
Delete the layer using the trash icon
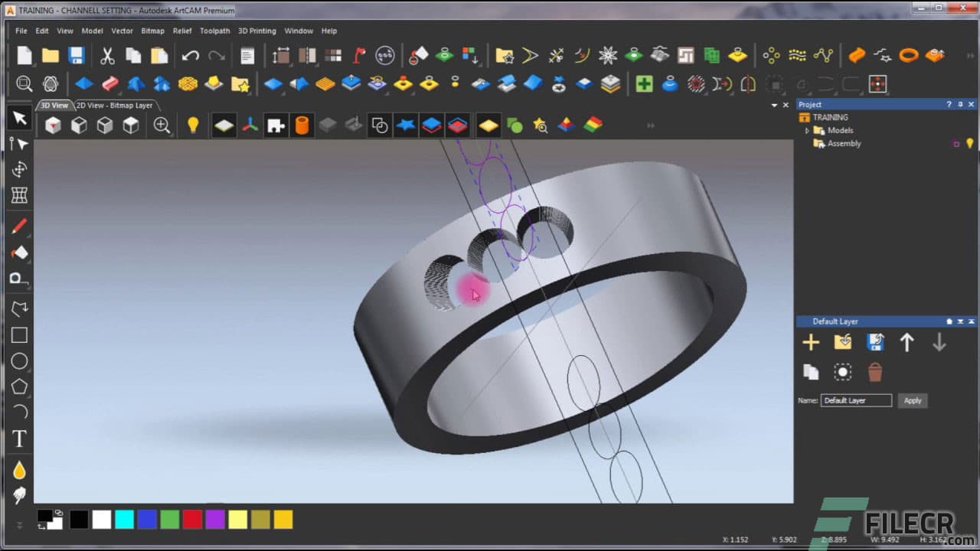(875, 371)
